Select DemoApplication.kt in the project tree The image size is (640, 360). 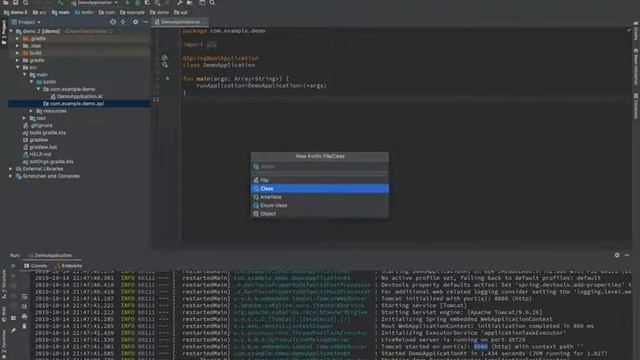click(x=80, y=96)
